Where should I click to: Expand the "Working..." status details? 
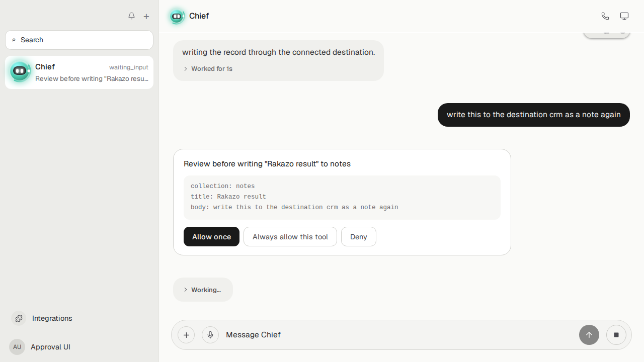pyautogui.click(x=203, y=290)
